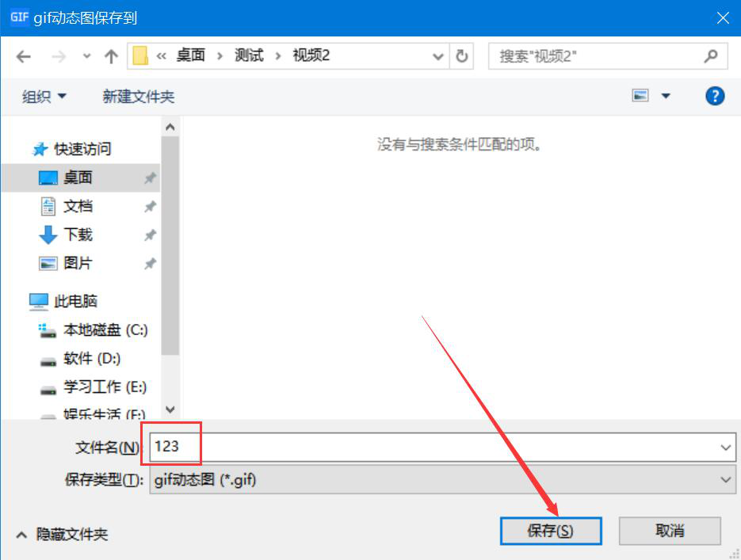The image size is (741, 560).
Task: Click the pin icon beside 图片
Action: point(150,264)
